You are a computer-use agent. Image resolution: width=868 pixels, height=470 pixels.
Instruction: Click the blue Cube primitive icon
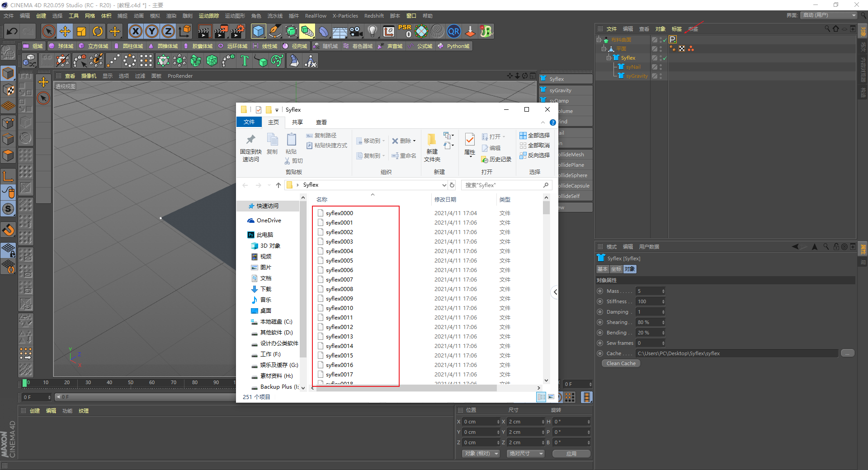click(x=259, y=31)
